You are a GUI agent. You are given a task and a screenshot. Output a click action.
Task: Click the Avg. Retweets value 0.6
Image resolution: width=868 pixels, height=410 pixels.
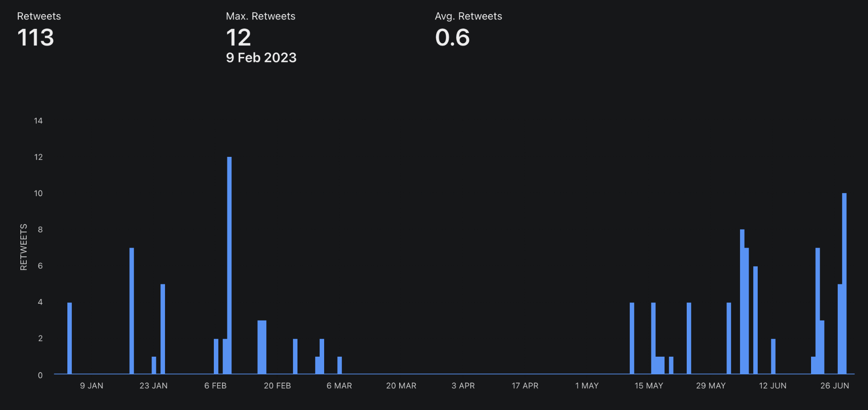[x=453, y=38]
